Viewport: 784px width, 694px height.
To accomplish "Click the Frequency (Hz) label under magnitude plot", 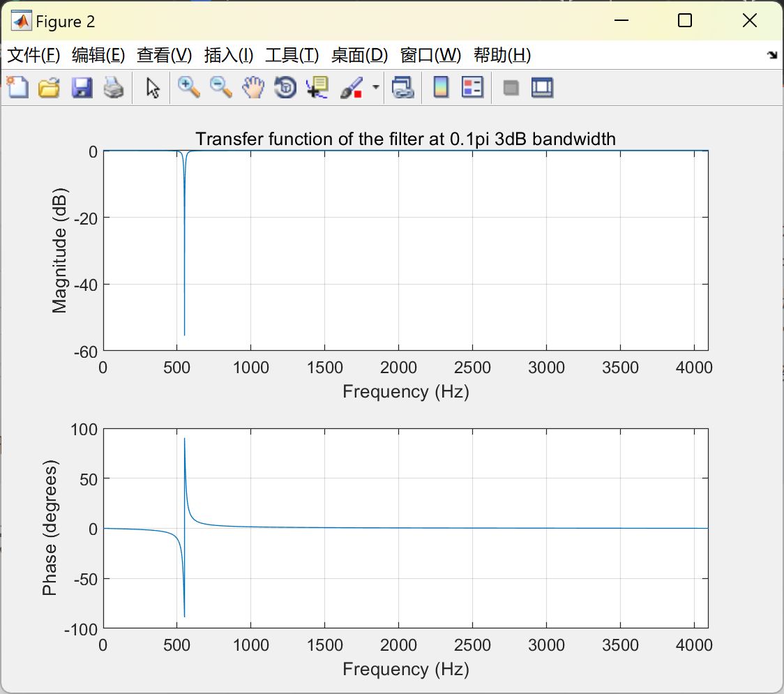I will [x=405, y=391].
